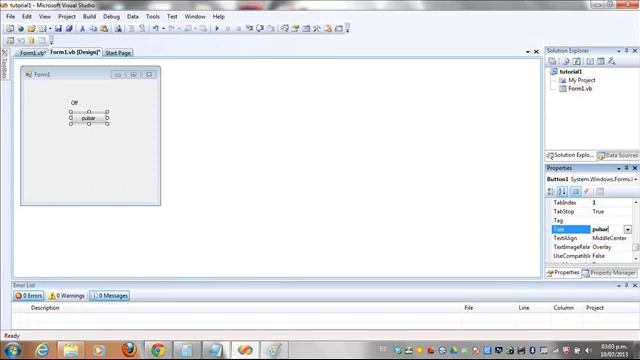
Task: Close the document tab with the X
Action: 536,52
